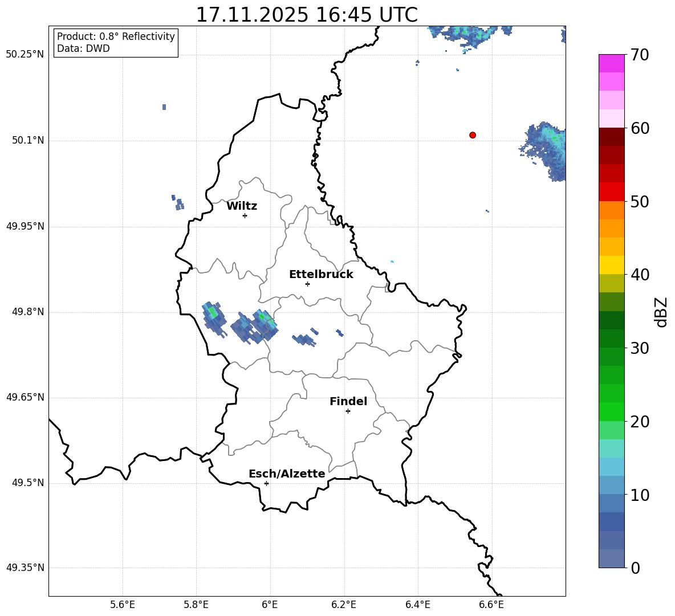Click the 49.5°N latitude label
Viewport: 675px width, 616px height.
pos(28,483)
